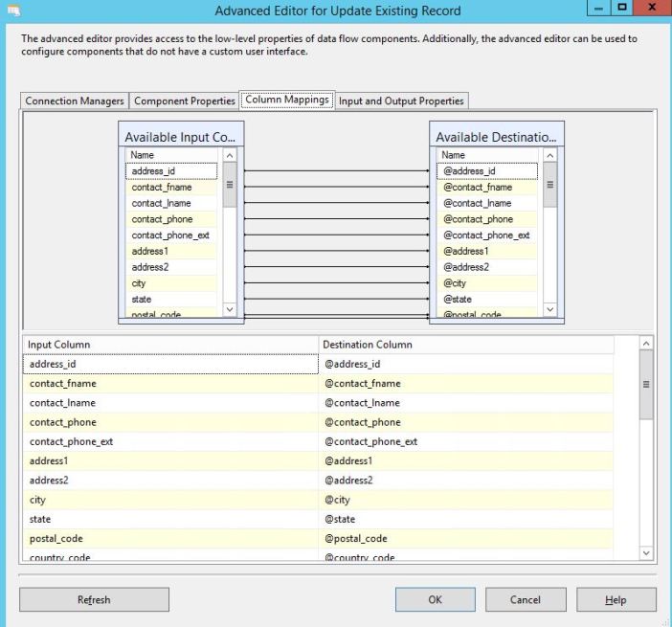Switch to the Component Properties tab
This screenshot has height=627, width=672.
[x=185, y=101]
